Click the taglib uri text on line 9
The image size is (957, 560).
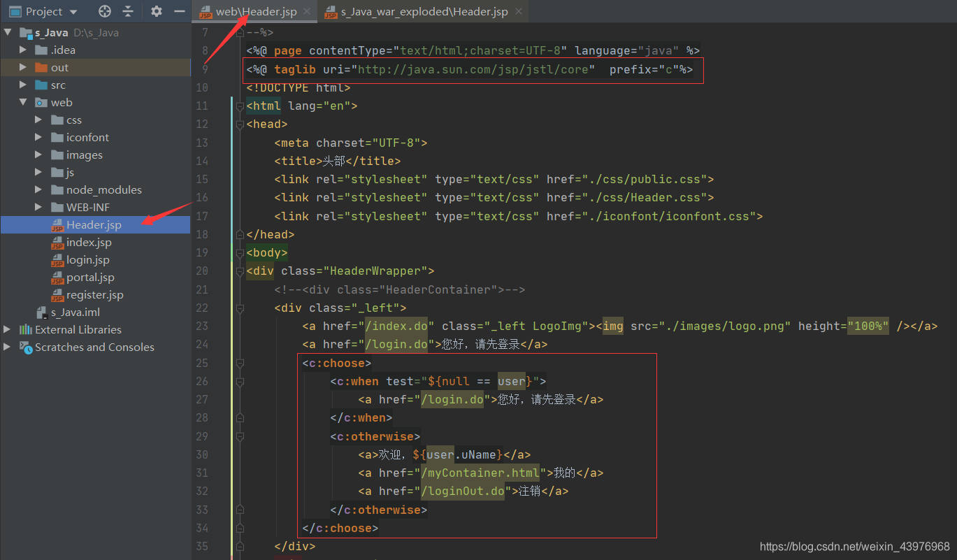click(x=473, y=70)
